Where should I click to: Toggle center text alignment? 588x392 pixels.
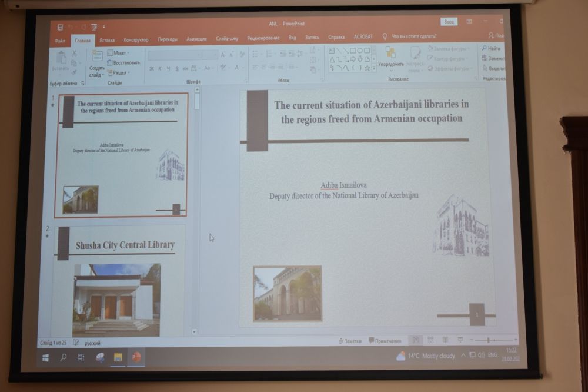263,68
